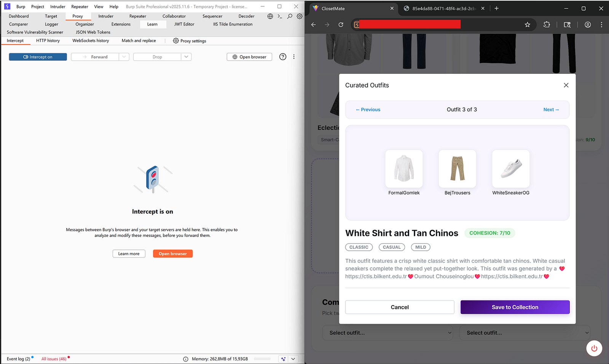Click the Burp search magnifier icon
Screen dimensions: 609x364
[290, 16]
